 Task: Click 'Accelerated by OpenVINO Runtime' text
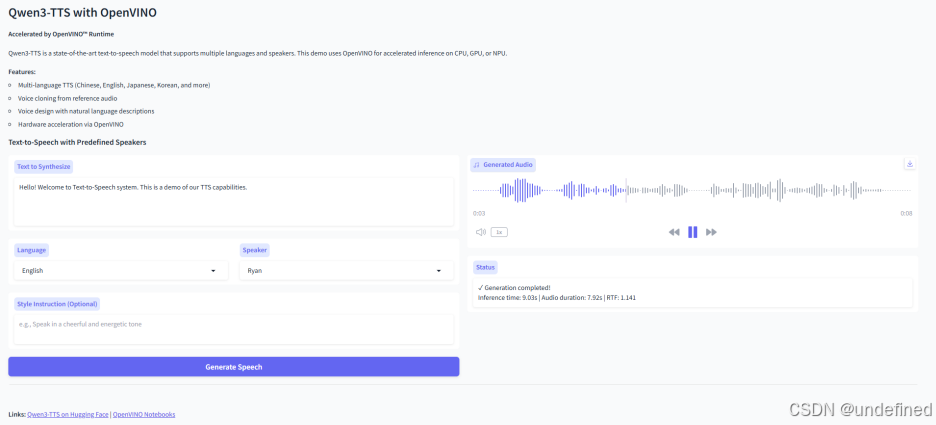pos(61,34)
